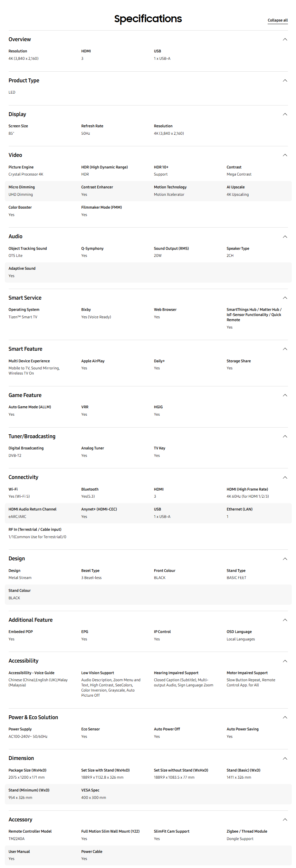The height and width of the screenshot is (868, 296).
Task: Collapse the Game Feature section chevron
Action: pos(285,395)
